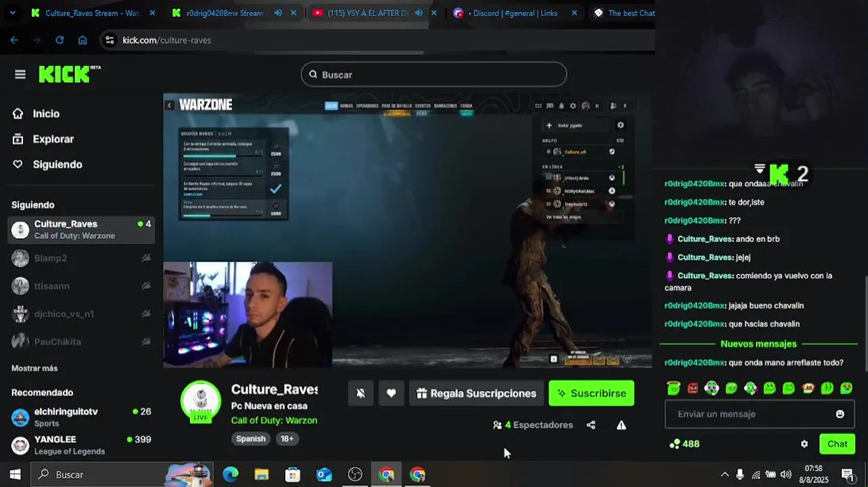Select Culture_Raves channel in following list
Screen dimensions: 868x487
pyautogui.click(x=81, y=230)
